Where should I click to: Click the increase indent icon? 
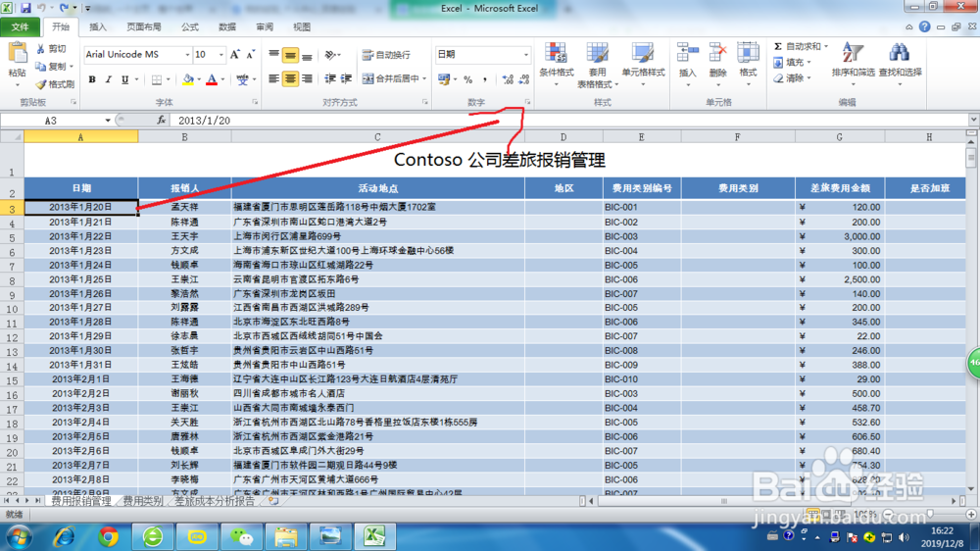pyautogui.click(x=346, y=78)
